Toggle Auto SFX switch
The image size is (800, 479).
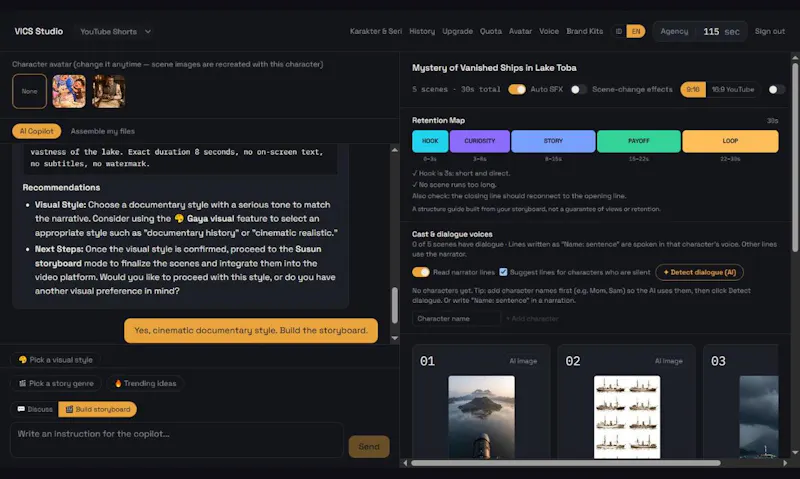[x=517, y=89]
